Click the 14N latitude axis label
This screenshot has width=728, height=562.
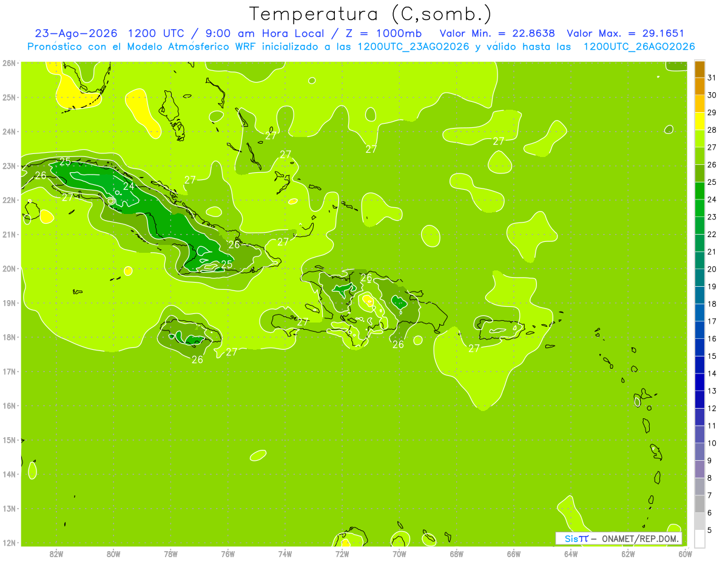pos(9,474)
